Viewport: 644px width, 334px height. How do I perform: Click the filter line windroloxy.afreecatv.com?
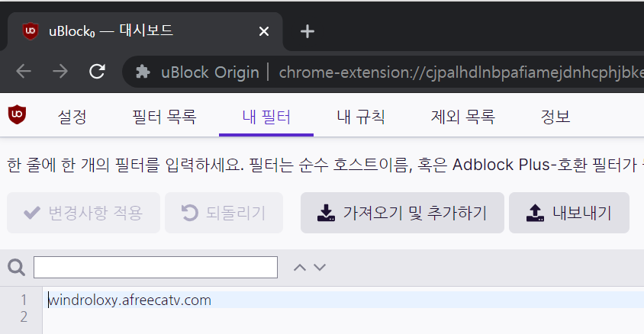(130, 300)
